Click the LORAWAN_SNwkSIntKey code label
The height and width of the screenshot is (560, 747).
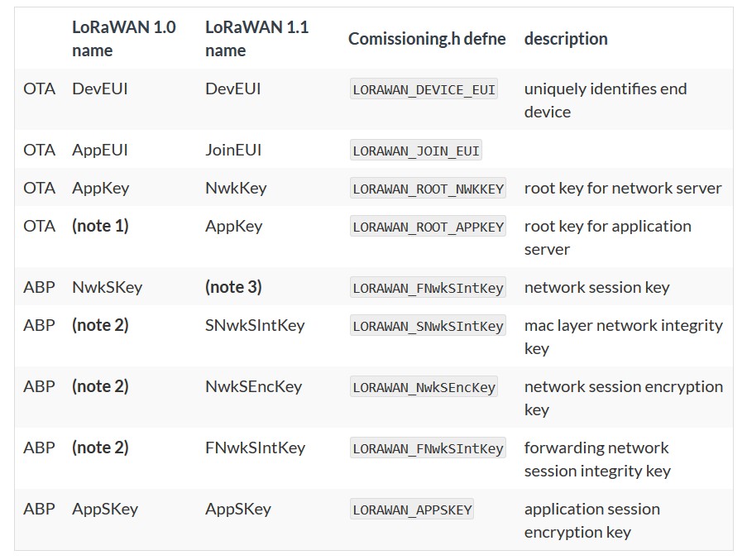[428, 325]
